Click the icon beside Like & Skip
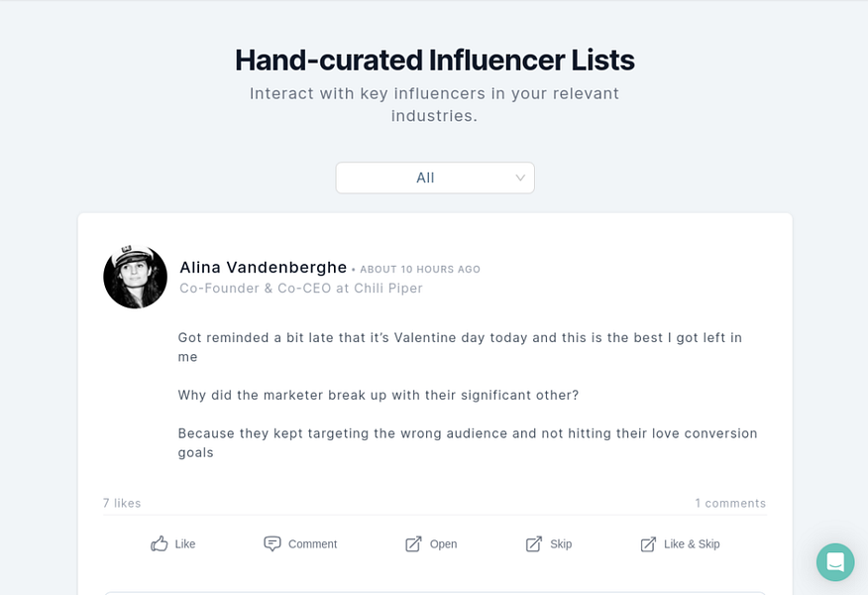Image resolution: width=868 pixels, height=595 pixels. 648,544
